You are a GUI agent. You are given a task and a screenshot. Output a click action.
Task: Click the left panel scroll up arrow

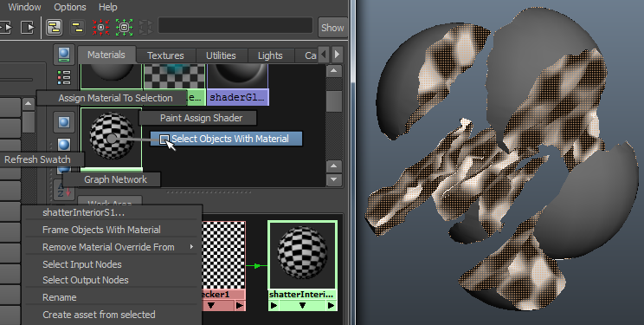pyautogui.click(x=28, y=104)
